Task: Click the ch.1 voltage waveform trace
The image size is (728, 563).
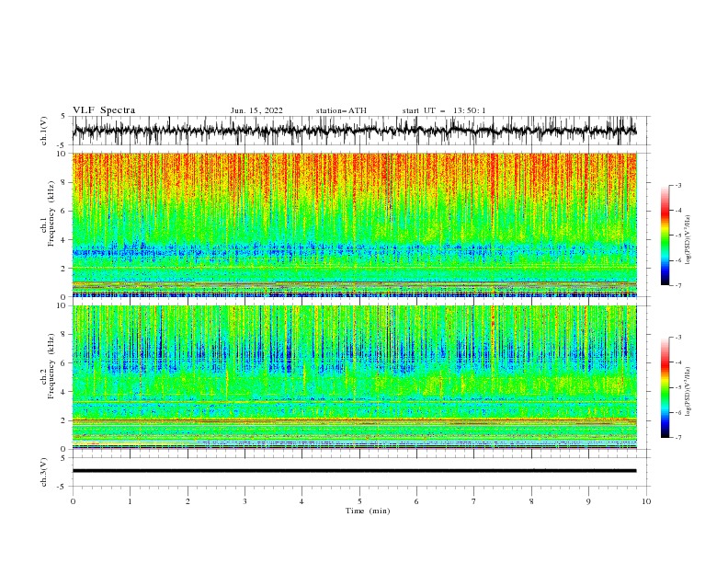Action: 354,131
